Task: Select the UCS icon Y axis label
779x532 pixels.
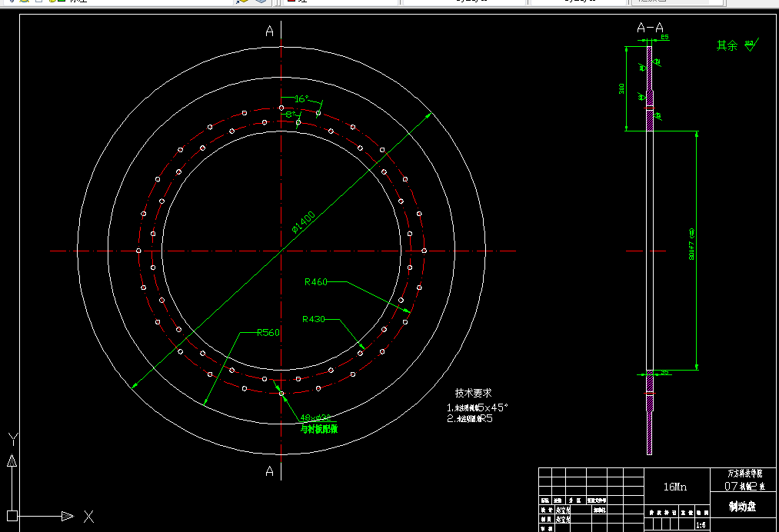Action: pyautogui.click(x=13, y=439)
